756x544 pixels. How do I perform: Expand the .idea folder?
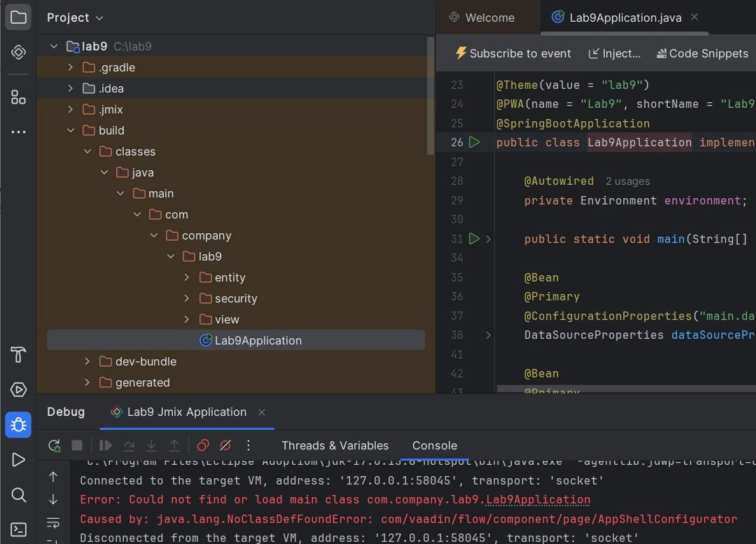[x=71, y=88]
